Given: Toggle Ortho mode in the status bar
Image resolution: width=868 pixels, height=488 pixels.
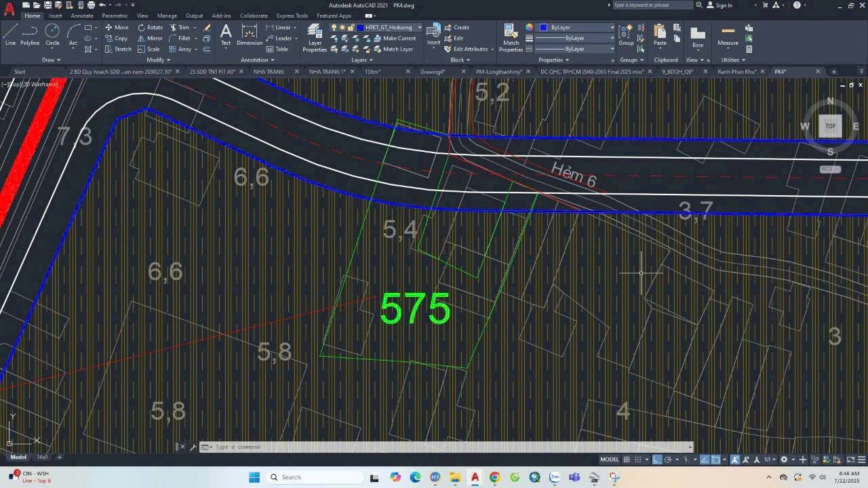Looking at the screenshot, I should (x=656, y=459).
